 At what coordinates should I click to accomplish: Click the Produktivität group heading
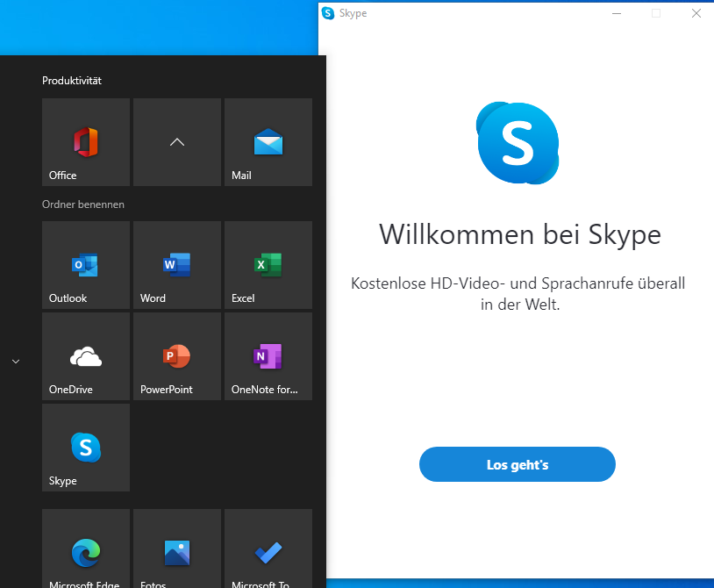[x=72, y=81]
